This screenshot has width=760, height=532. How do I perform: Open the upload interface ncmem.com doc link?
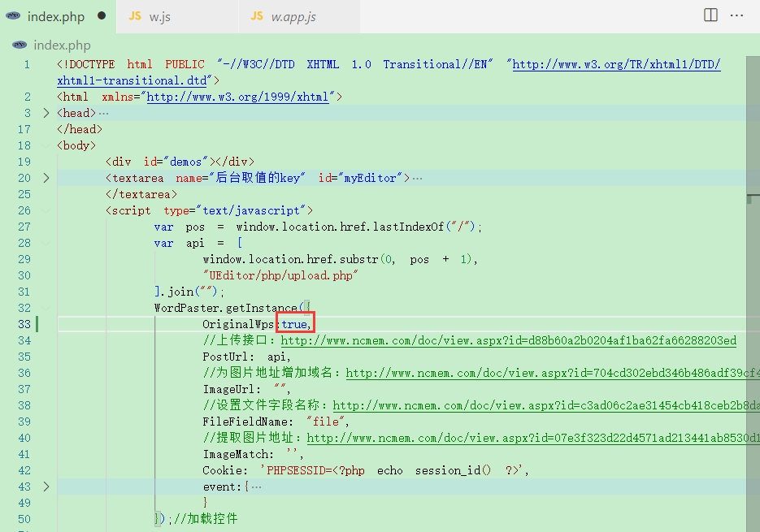click(x=509, y=340)
